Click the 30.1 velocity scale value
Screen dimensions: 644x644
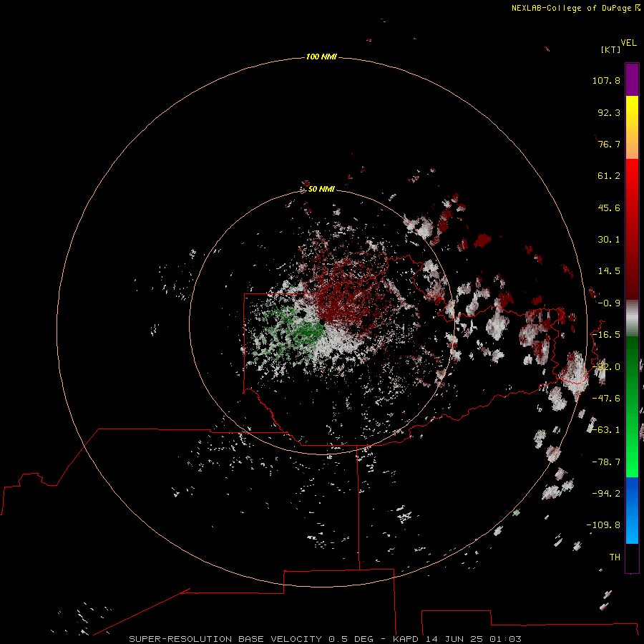tap(609, 240)
